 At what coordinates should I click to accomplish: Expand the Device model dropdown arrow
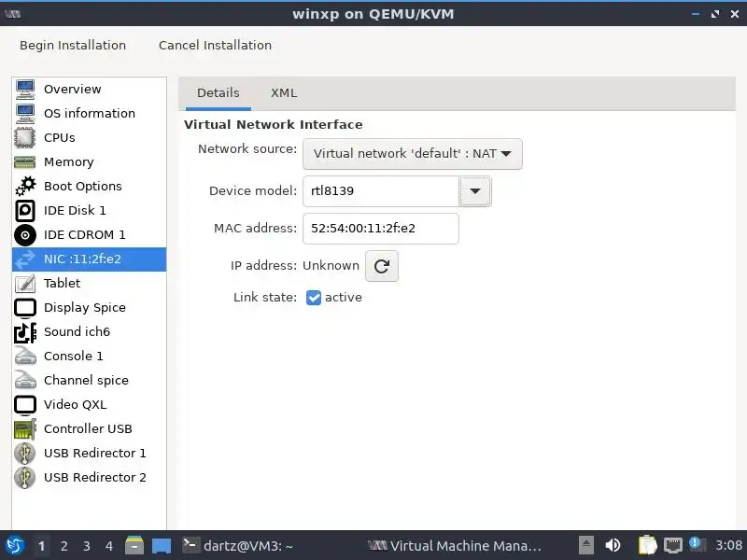click(475, 191)
